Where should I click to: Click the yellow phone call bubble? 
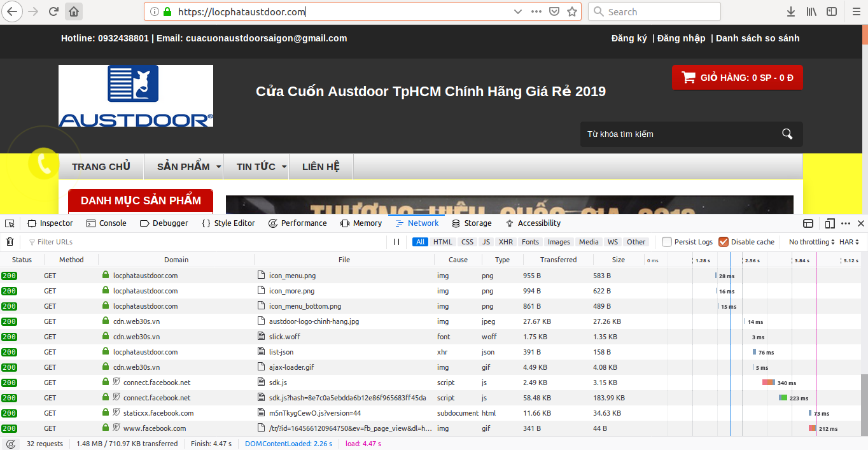[x=44, y=164]
